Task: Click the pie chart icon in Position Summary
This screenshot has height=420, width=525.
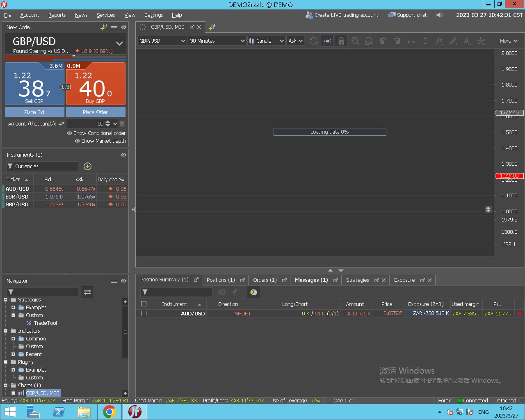Action: coord(253,292)
